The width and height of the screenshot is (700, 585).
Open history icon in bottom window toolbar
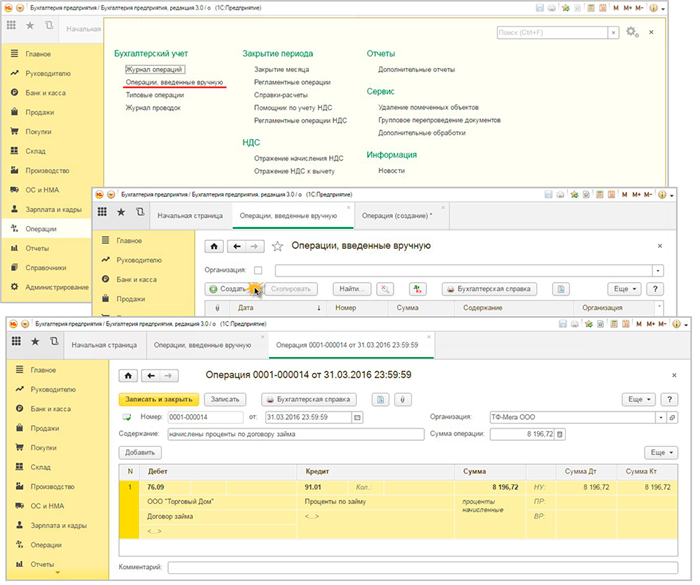pyautogui.click(x=54, y=341)
